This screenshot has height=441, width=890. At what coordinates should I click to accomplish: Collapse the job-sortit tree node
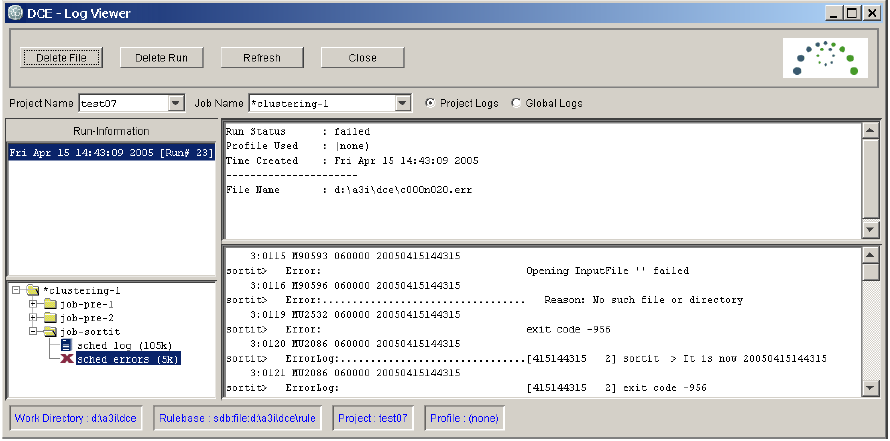click(33, 331)
